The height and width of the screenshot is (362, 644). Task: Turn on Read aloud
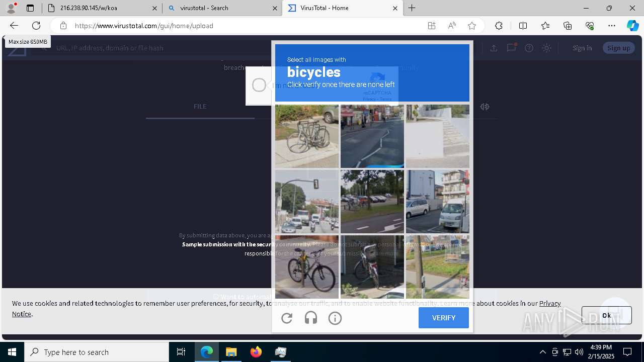(x=452, y=26)
